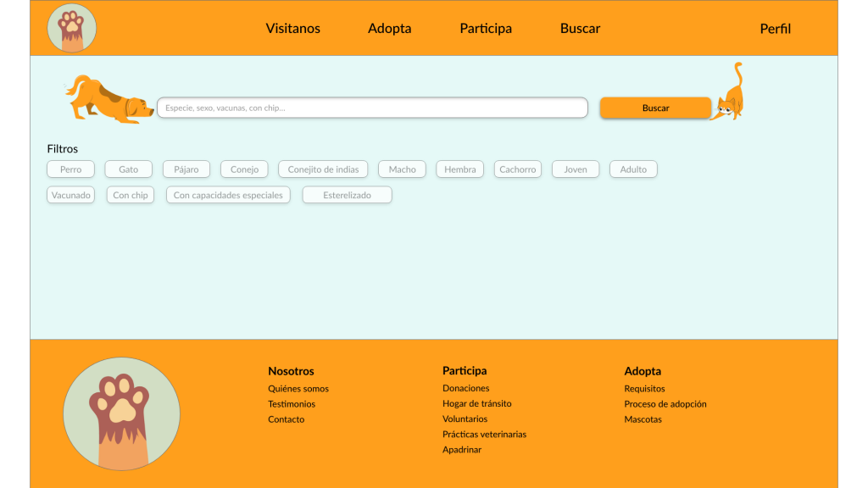Click the large paw logo in footer
Viewport: 868px width, 488px height.
point(121,413)
